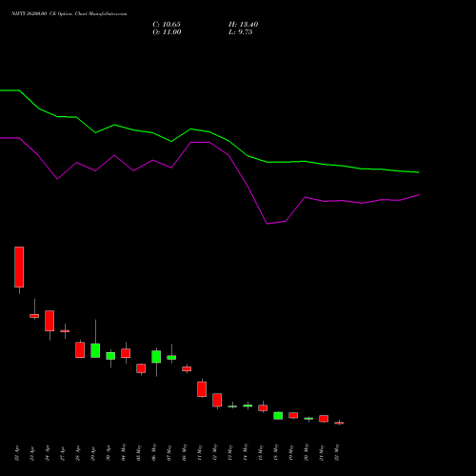Click the 14 May date label

246,452
